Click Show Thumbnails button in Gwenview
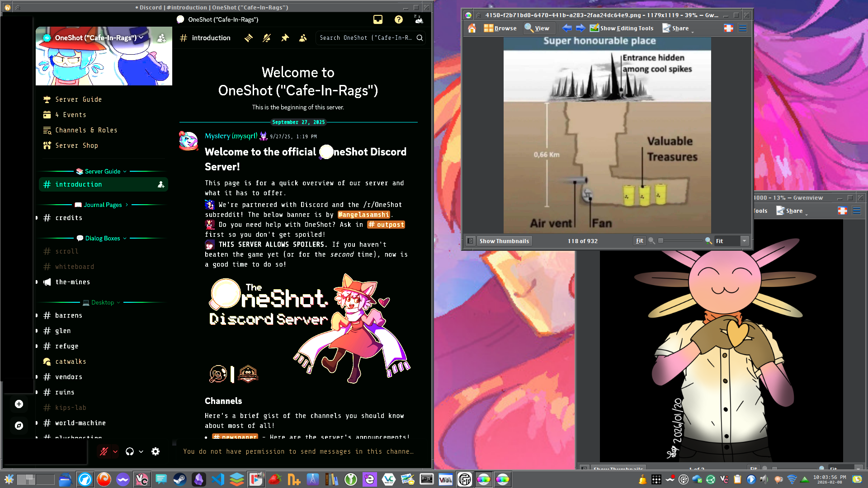The height and width of the screenshot is (488, 868). point(504,241)
